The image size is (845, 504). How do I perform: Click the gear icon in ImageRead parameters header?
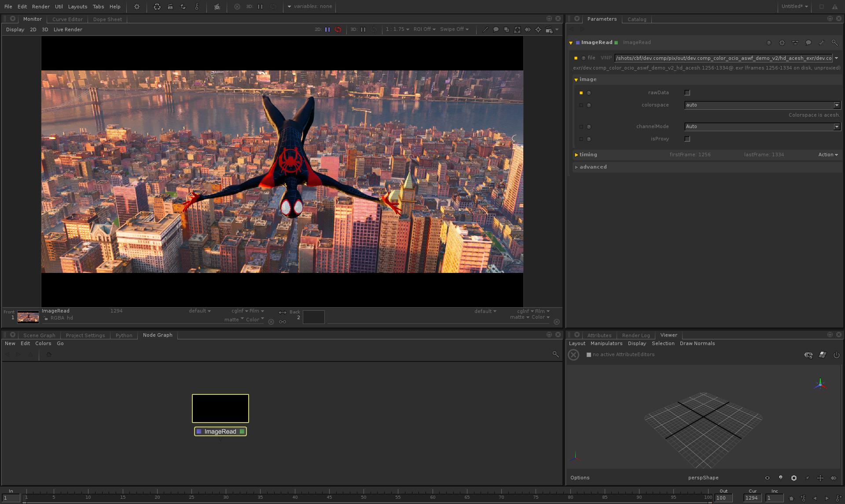coord(782,43)
